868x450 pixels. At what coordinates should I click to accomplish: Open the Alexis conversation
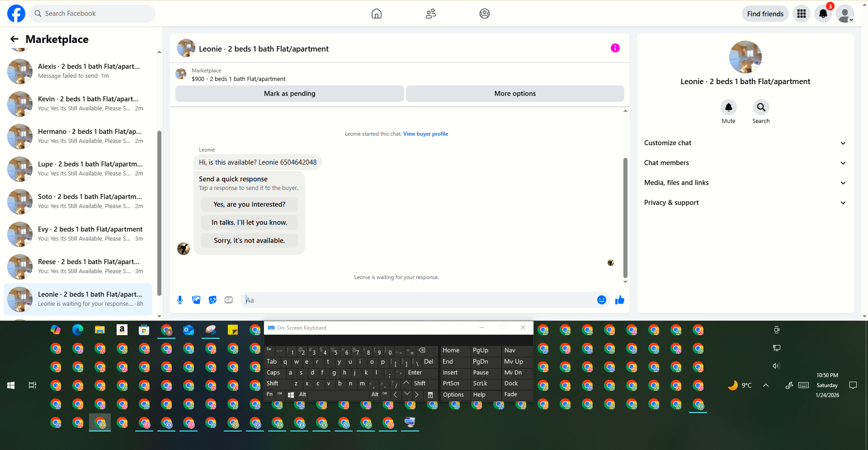click(x=78, y=71)
